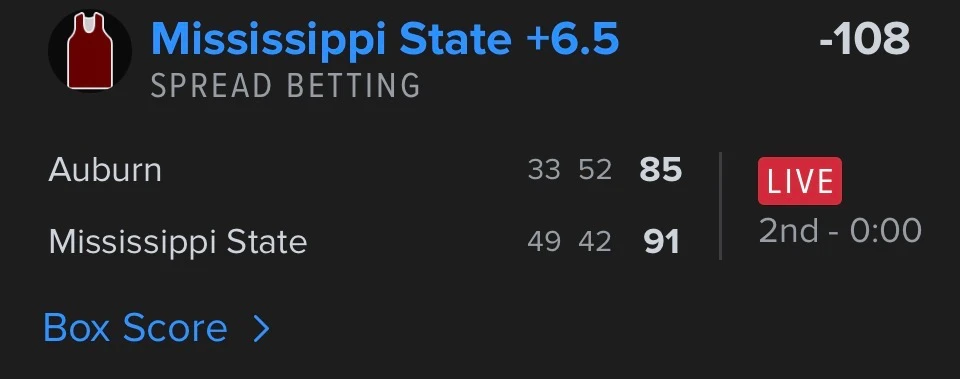Tap the red LIVE badge

coord(800,181)
